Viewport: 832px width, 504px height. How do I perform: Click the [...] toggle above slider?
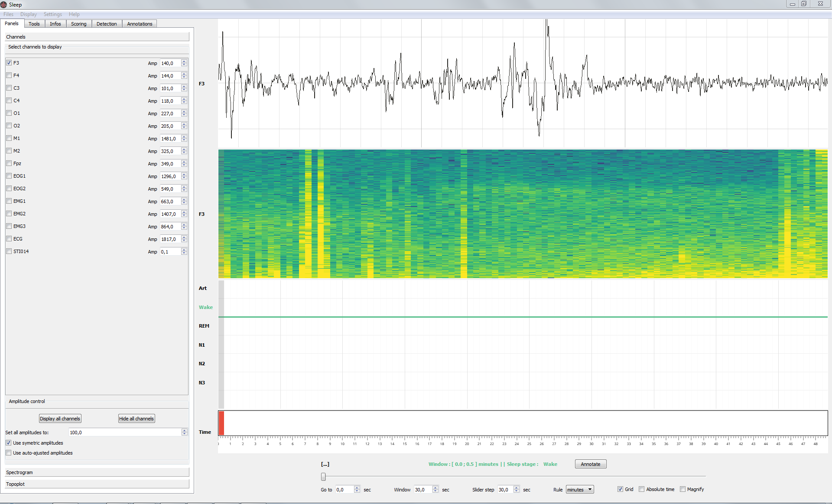pos(325,464)
